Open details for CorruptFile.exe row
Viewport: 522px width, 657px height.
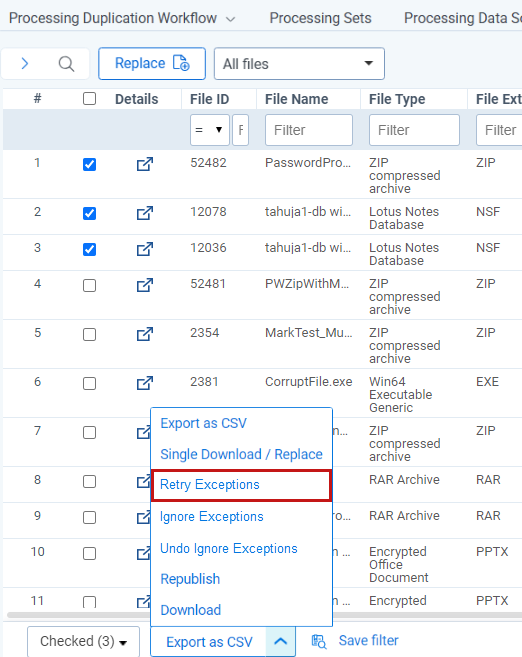point(145,383)
